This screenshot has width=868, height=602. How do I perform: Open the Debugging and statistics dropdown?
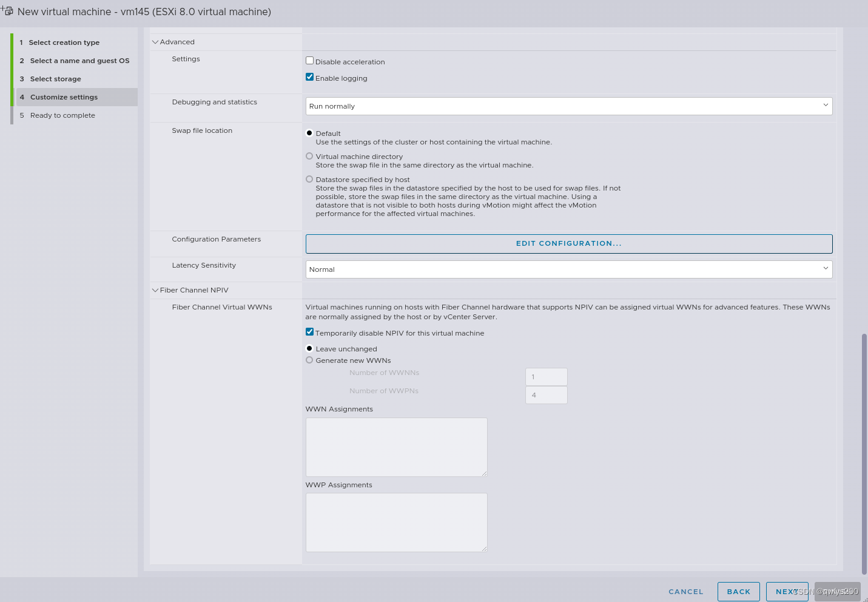[569, 106]
